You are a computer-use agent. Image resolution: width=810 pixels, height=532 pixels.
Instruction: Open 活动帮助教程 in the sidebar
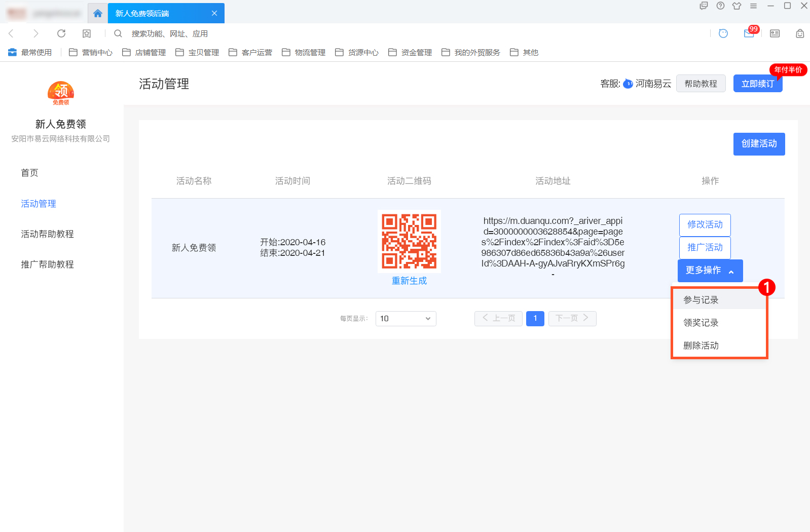[47, 234]
